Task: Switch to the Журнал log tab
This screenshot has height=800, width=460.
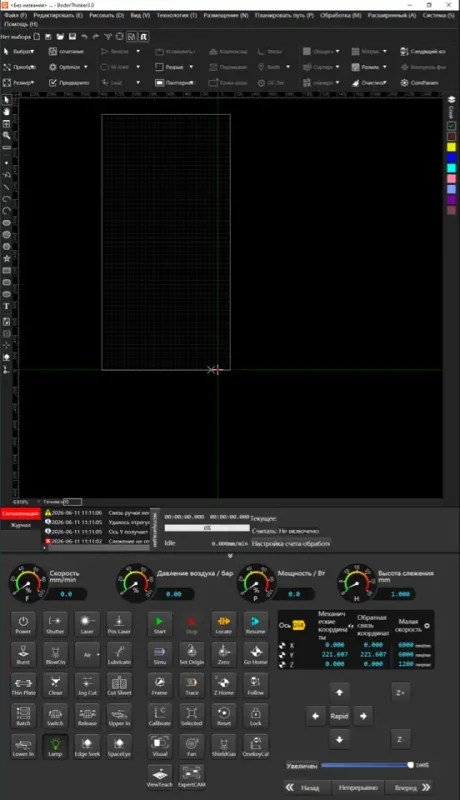Action: click(x=21, y=525)
